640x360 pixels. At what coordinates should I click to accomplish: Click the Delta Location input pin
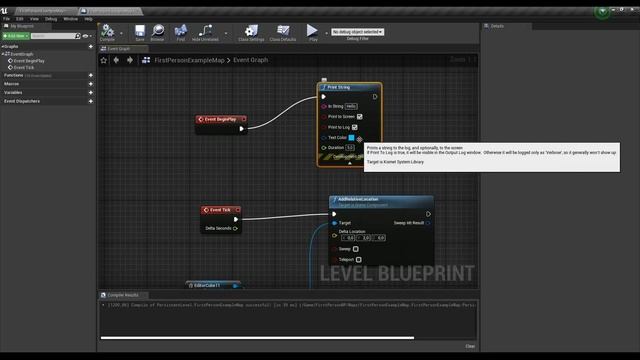pyautogui.click(x=334, y=236)
